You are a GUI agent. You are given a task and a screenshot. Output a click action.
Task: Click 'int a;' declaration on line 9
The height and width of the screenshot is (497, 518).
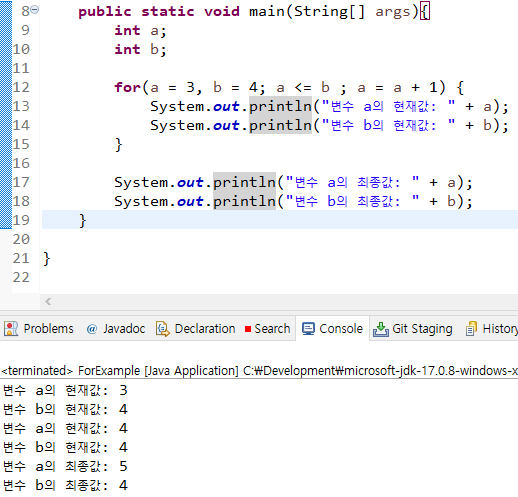pos(140,31)
